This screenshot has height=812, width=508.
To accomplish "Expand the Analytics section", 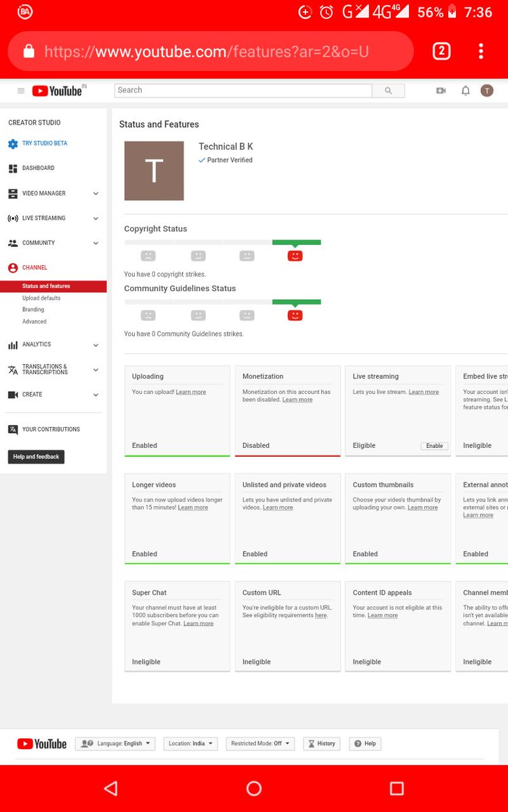I will 96,345.
